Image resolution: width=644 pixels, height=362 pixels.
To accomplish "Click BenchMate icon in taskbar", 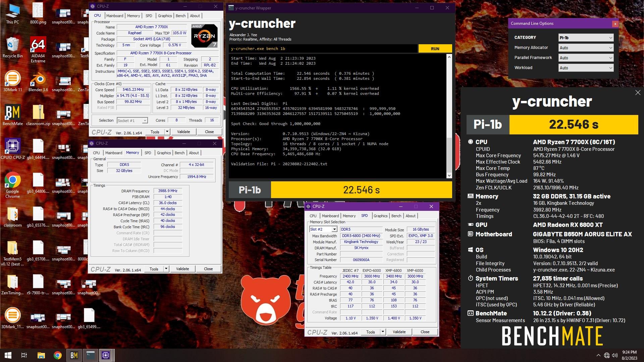I will [74, 355].
